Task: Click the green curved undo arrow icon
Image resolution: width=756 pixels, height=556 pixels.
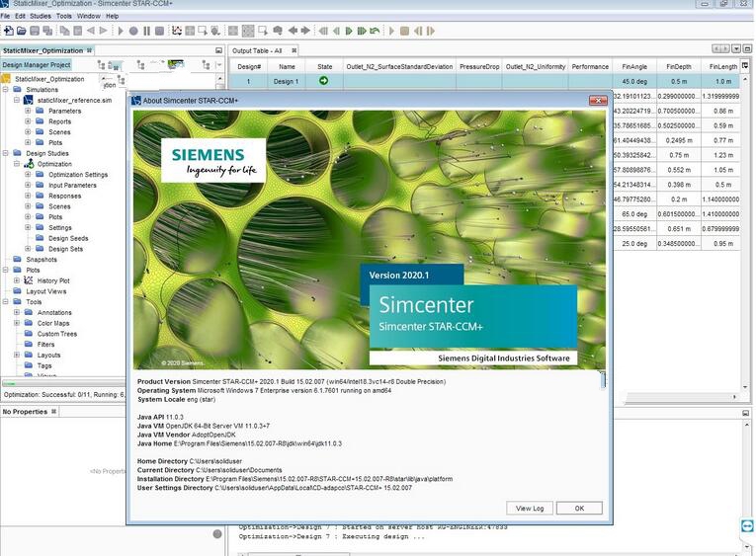Action: click(x=375, y=31)
